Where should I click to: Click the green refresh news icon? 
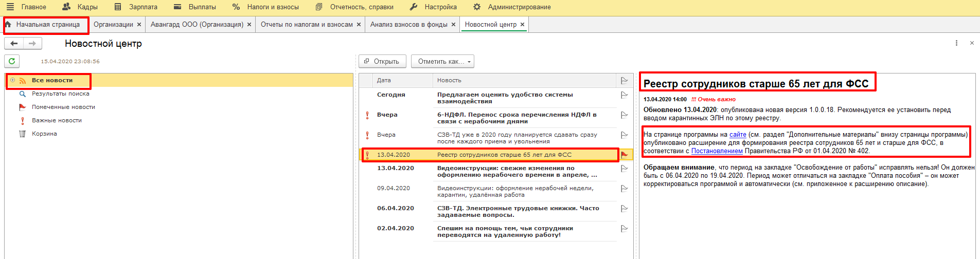tap(12, 61)
